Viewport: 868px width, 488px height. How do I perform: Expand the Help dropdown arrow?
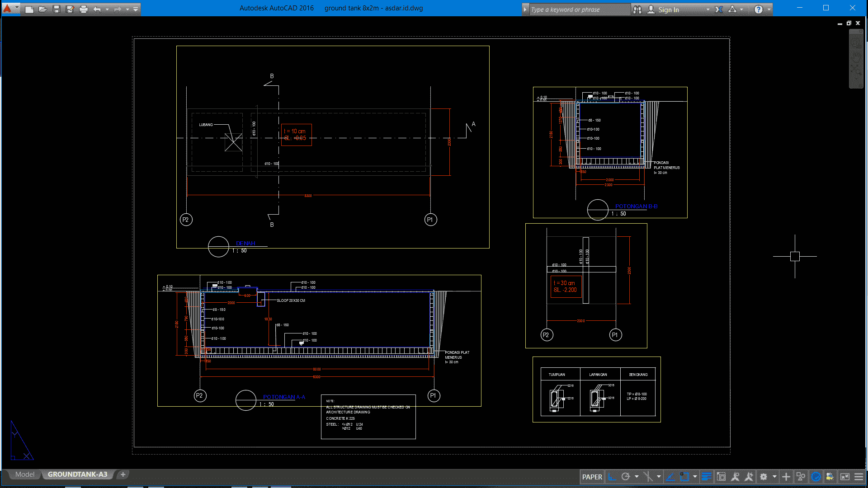point(769,9)
